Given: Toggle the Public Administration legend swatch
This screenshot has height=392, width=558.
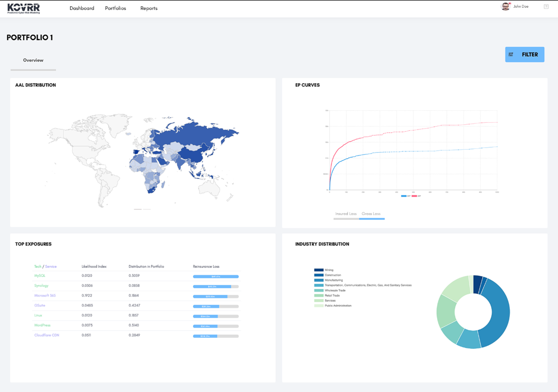Looking at the screenshot, I should (x=319, y=306).
